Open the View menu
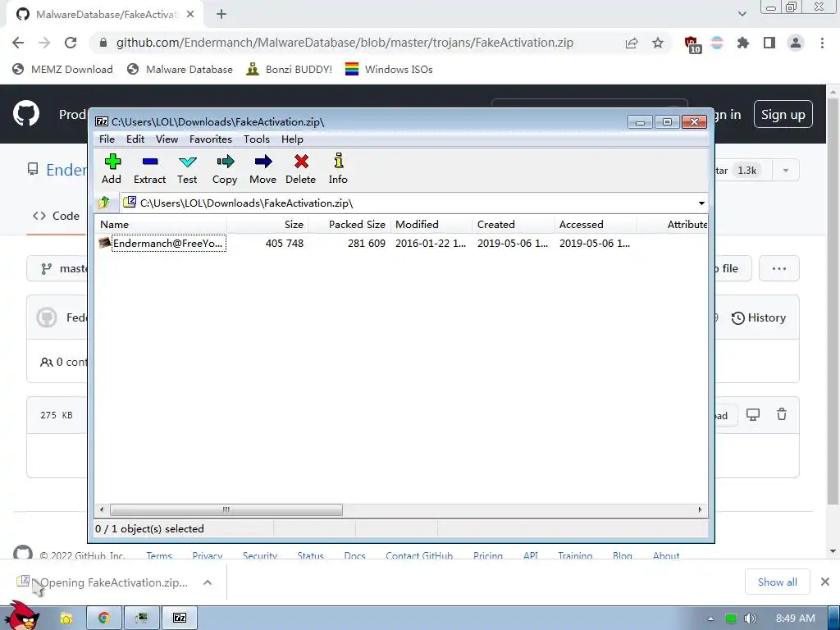The height and width of the screenshot is (630, 840). [167, 139]
